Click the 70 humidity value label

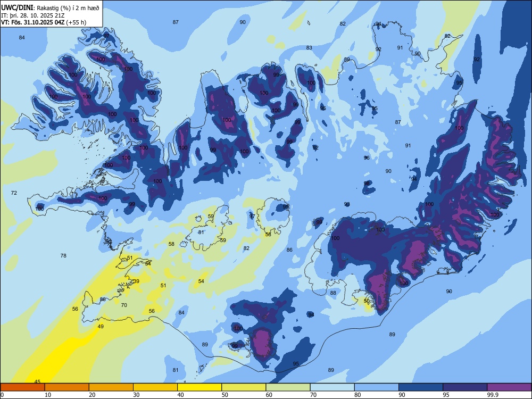124,305
